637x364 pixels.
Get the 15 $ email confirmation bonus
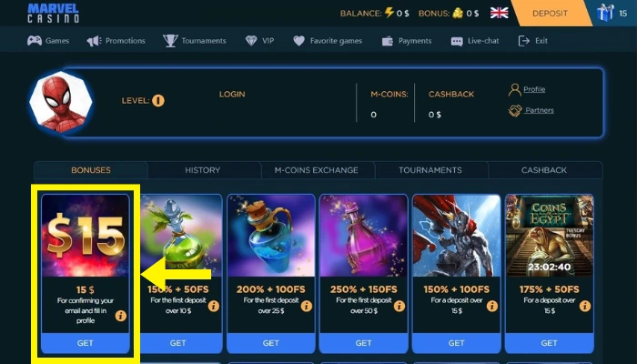(x=86, y=343)
